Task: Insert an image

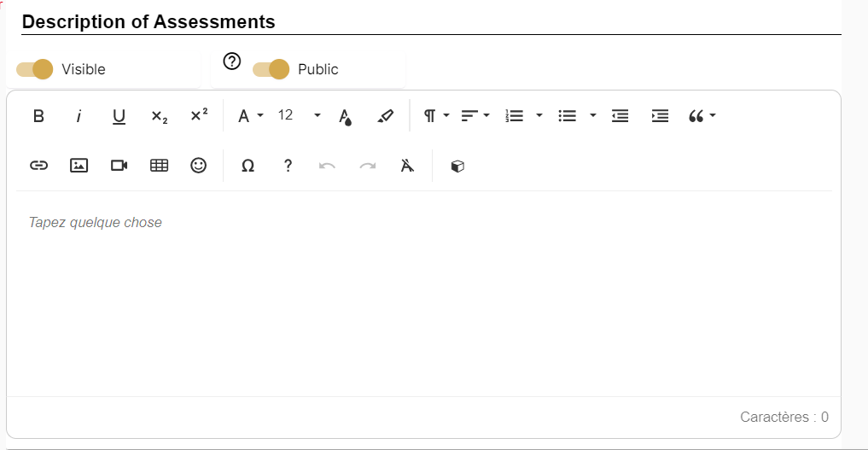Action: 79,166
